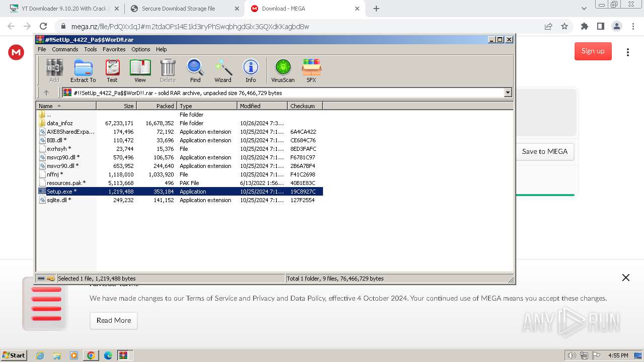Screen dimensions: 644x362
Task: Click the Delete trash icon
Action: 168,70
